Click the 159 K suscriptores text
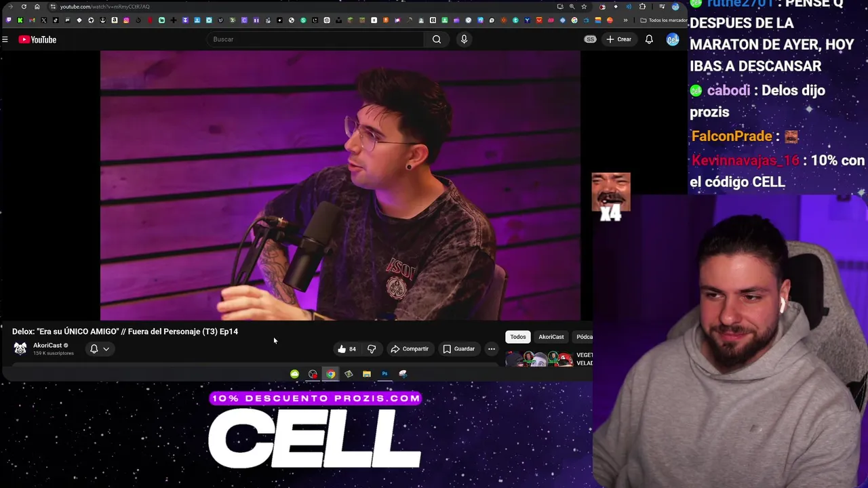 click(54, 353)
